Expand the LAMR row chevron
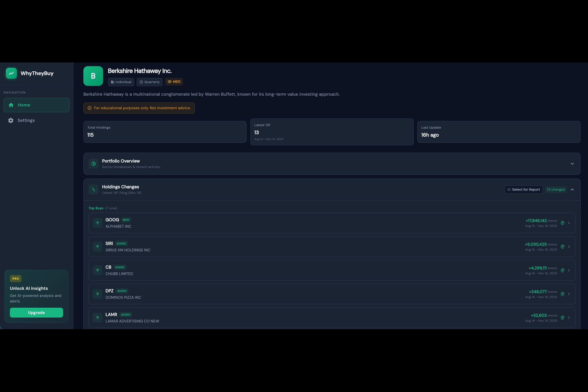The width and height of the screenshot is (588, 392). [569, 318]
